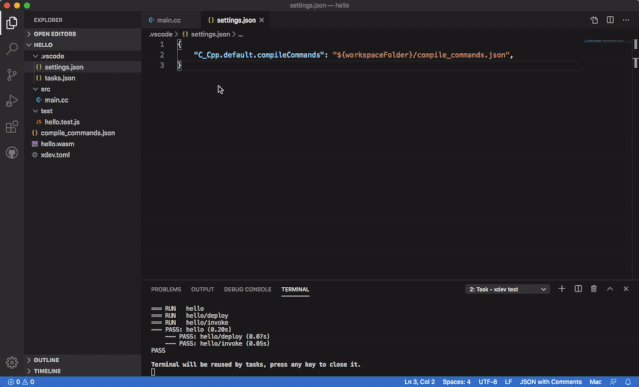
Task: Click the .vscode breadcrumb segment
Action: [x=161, y=34]
